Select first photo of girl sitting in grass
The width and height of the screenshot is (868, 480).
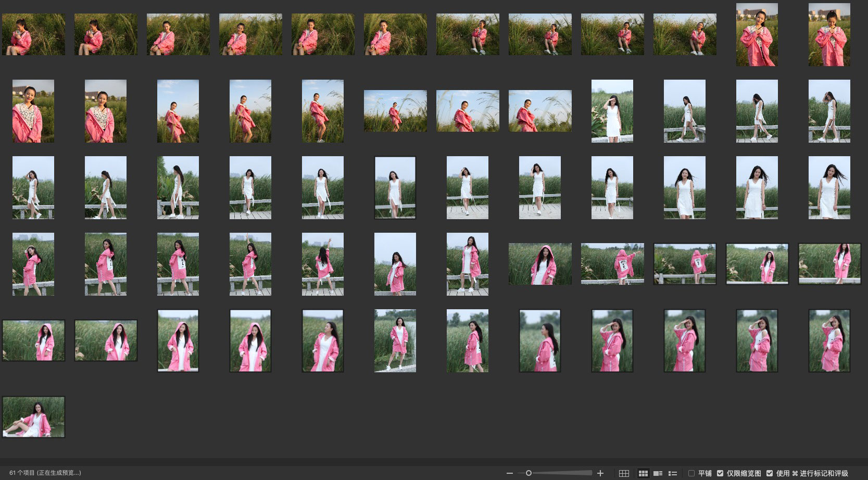33,34
